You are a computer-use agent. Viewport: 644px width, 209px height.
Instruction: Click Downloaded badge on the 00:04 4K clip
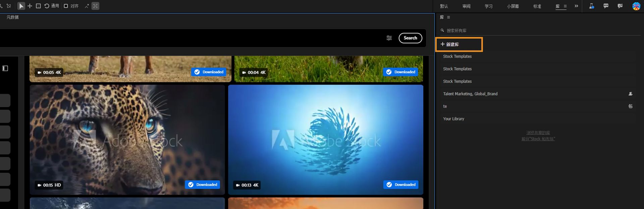click(x=400, y=72)
